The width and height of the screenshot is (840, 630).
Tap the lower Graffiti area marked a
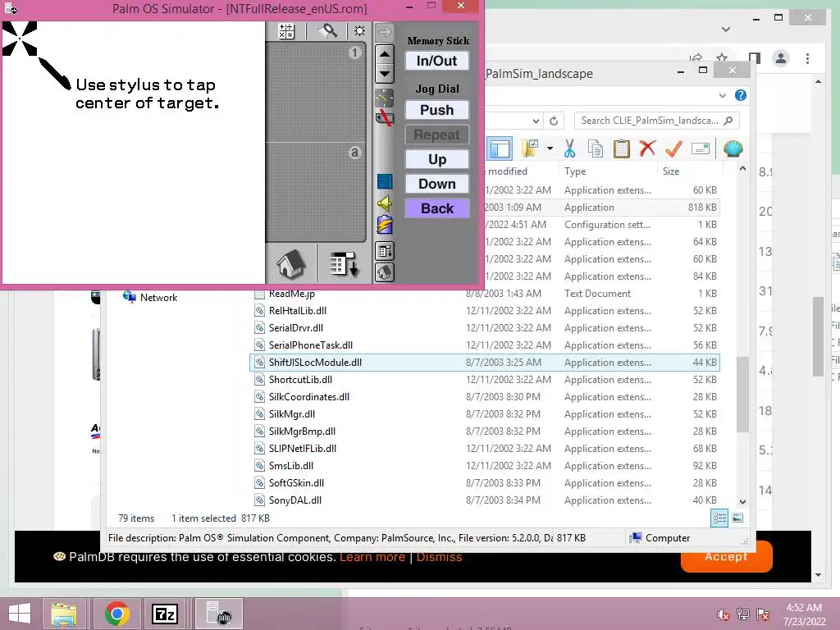(316, 192)
